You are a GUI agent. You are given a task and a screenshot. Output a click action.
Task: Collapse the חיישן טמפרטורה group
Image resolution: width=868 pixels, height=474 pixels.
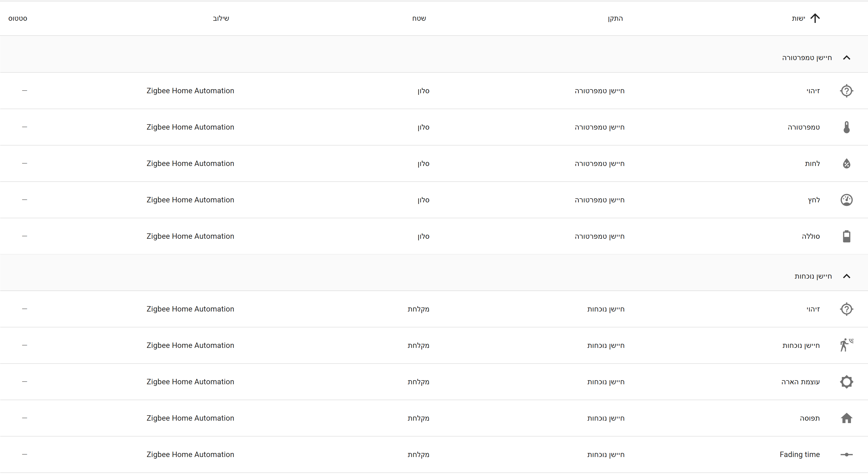(x=846, y=58)
